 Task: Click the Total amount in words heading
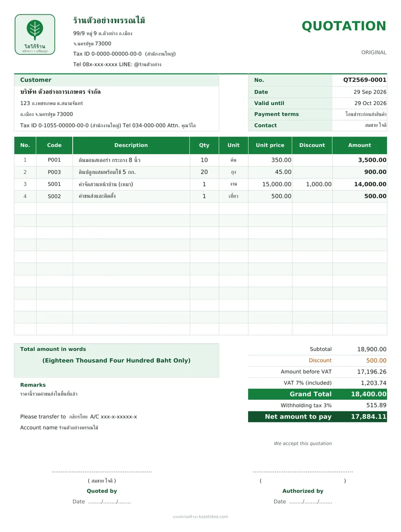[x=53, y=349]
